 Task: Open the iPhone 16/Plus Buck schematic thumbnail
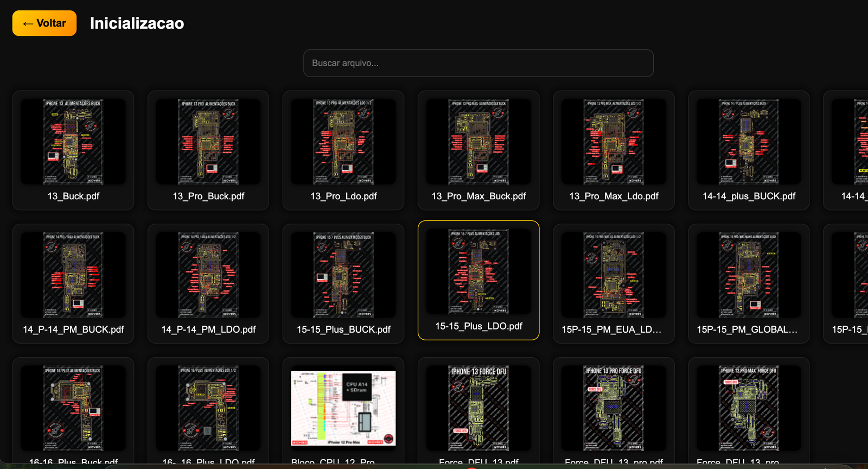coord(73,408)
